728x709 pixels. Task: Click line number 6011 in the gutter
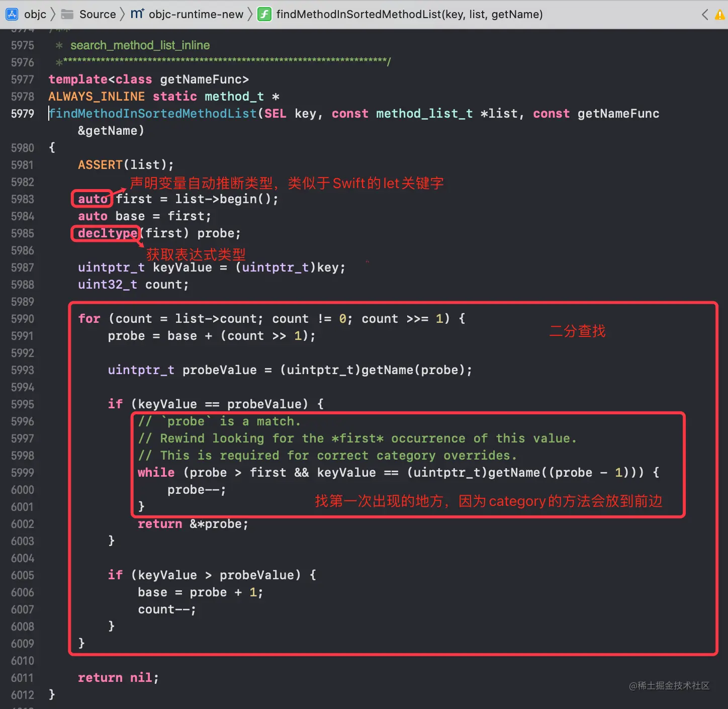(x=23, y=678)
